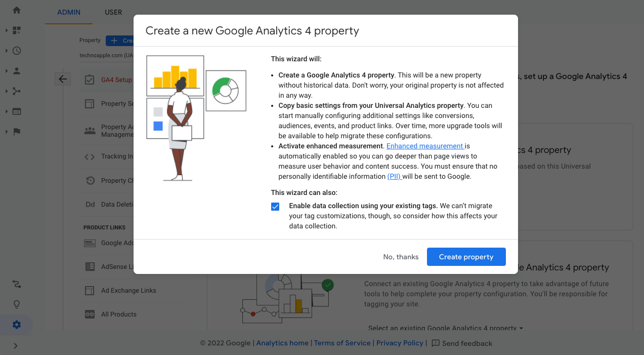Click the Acquisition branch icon

pos(16,91)
